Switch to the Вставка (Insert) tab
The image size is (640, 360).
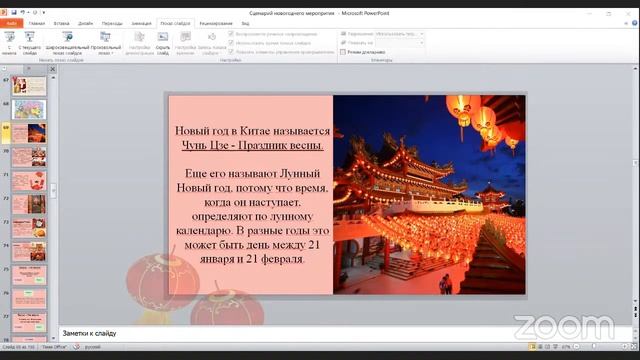pyautogui.click(x=61, y=23)
